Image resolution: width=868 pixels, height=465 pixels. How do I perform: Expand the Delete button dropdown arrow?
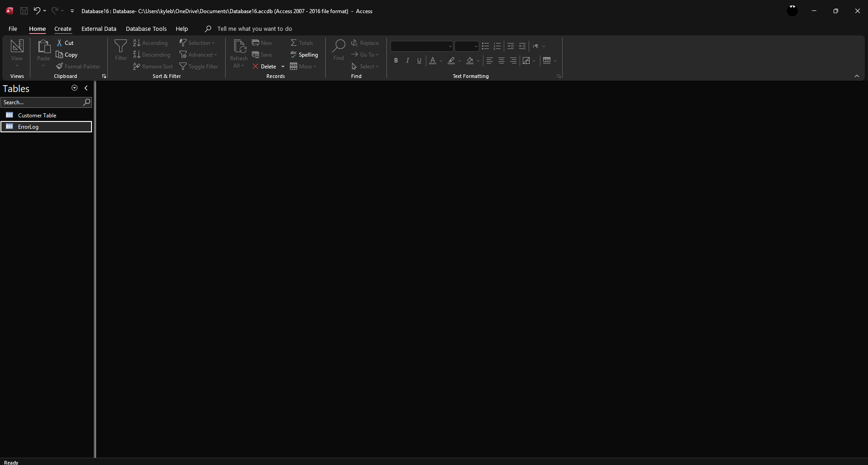[283, 67]
